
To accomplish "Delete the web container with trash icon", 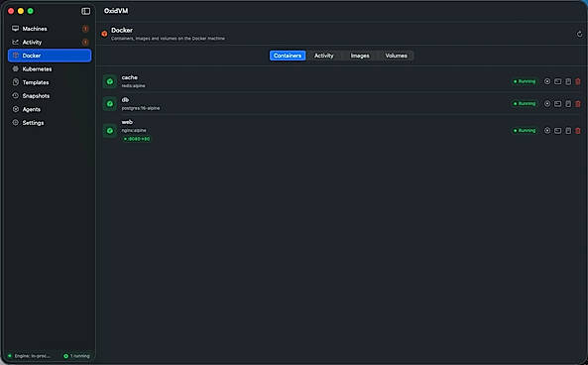I will [578, 131].
